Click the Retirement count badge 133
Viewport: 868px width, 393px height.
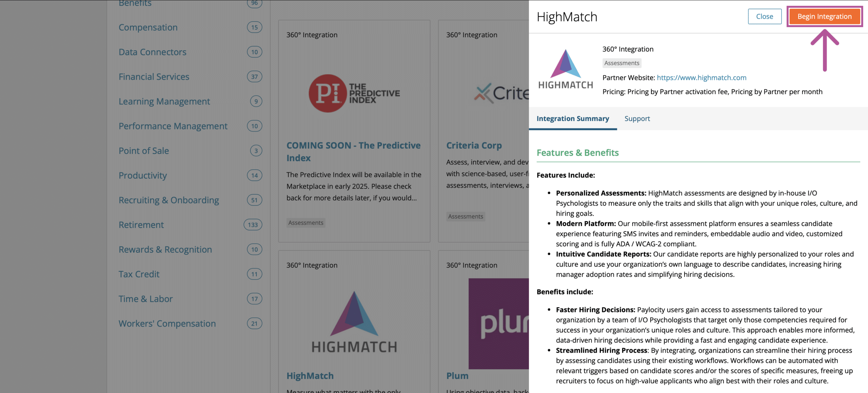[253, 225]
